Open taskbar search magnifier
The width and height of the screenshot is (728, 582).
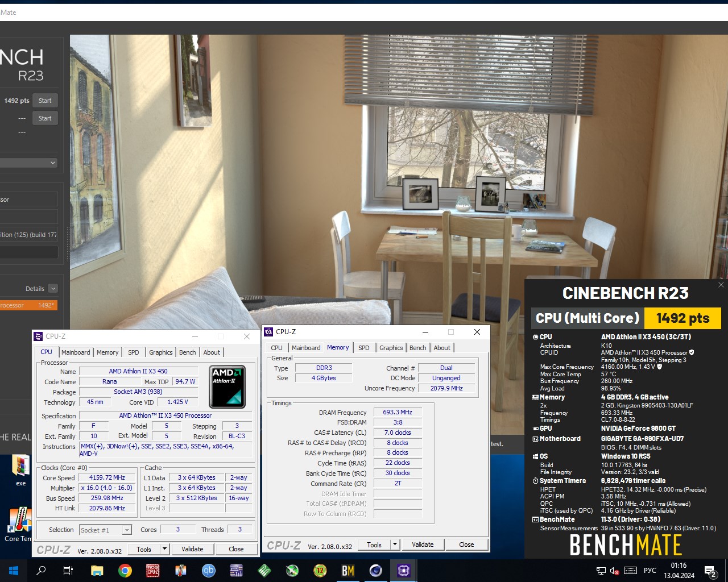[41, 571]
